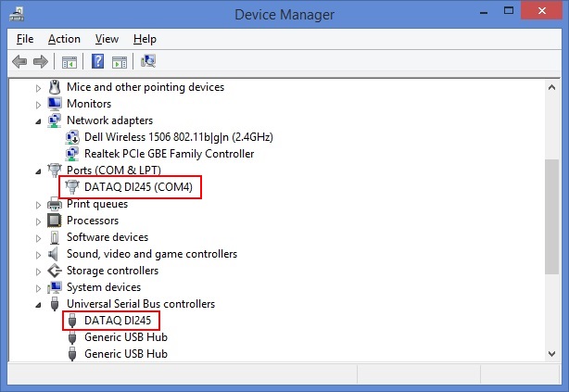Open the Action menu
Screen dimensions: 569x392
click(x=64, y=39)
